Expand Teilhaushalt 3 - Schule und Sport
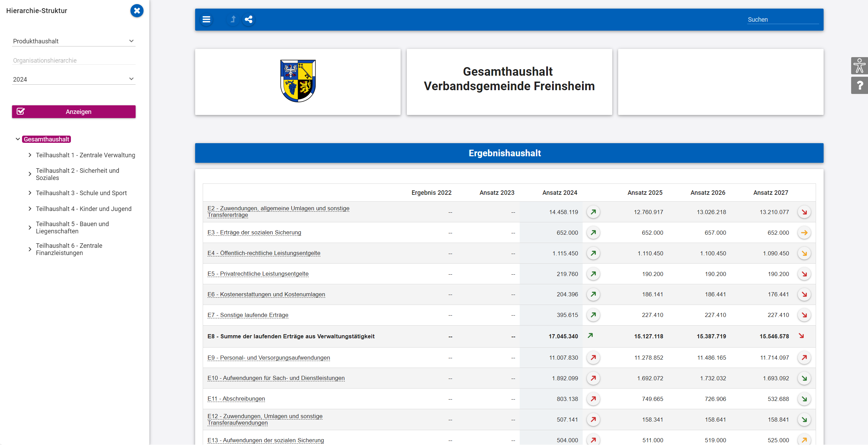This screenshot has height=445, width=868. click(x=30, y=193)
